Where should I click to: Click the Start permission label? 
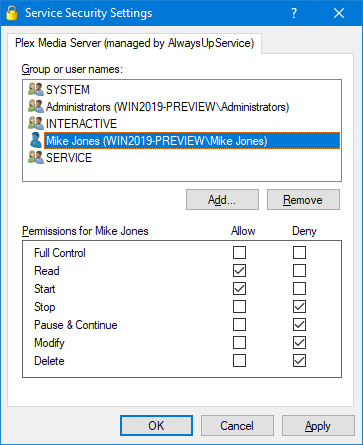[45, 289]
